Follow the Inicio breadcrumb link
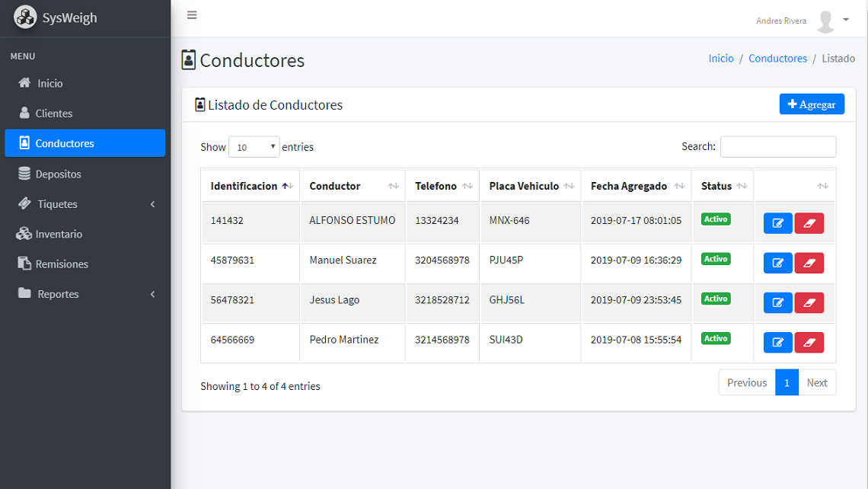 720,59
